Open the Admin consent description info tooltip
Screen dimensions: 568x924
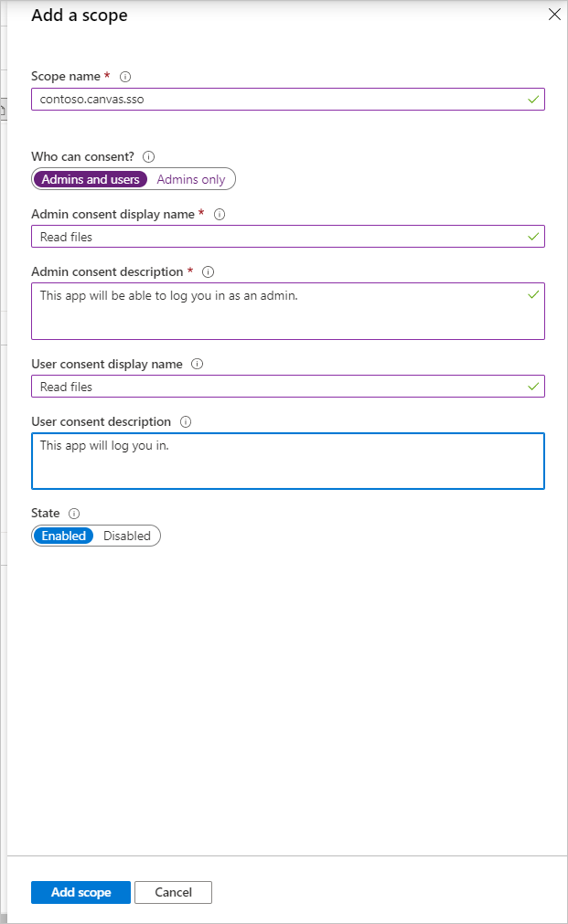coord(208,271)
